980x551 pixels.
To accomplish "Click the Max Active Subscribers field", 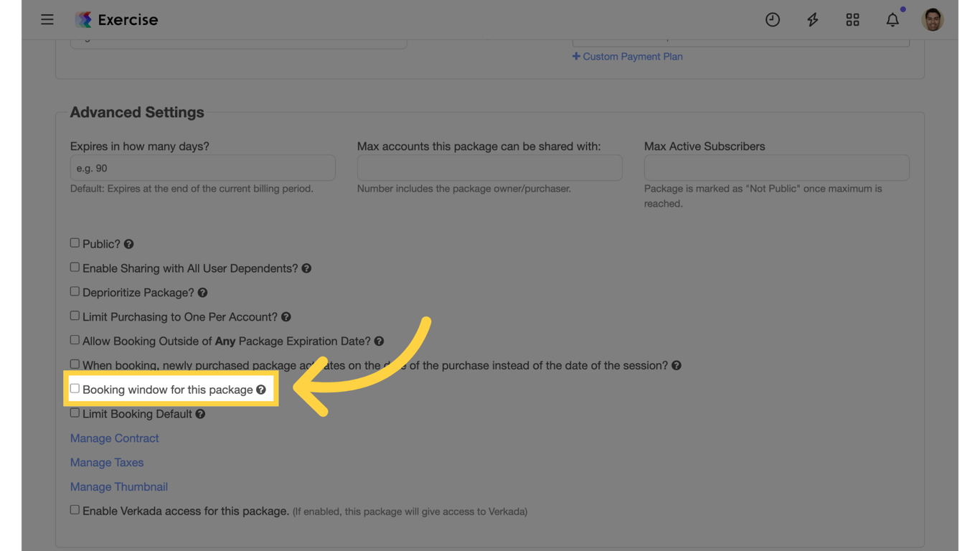I will pyautogui.click(x=776, y=167).
